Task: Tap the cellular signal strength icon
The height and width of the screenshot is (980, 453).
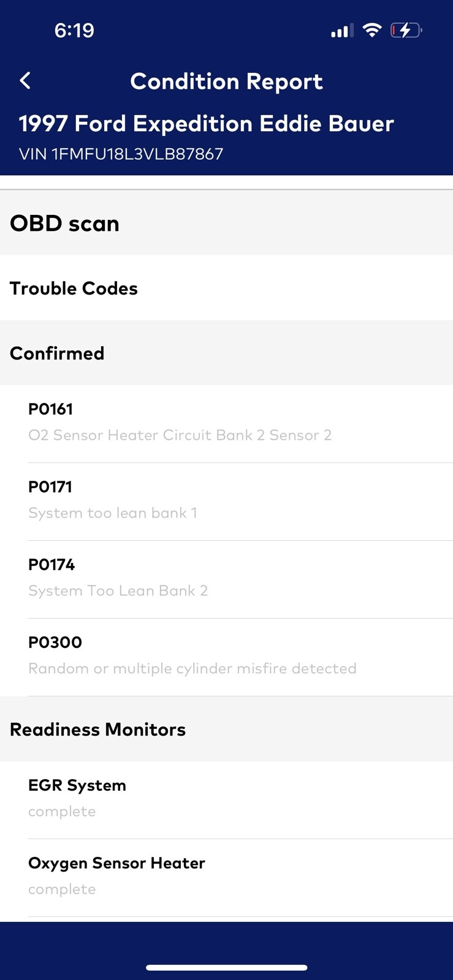Action: click(x=341, y=31)
